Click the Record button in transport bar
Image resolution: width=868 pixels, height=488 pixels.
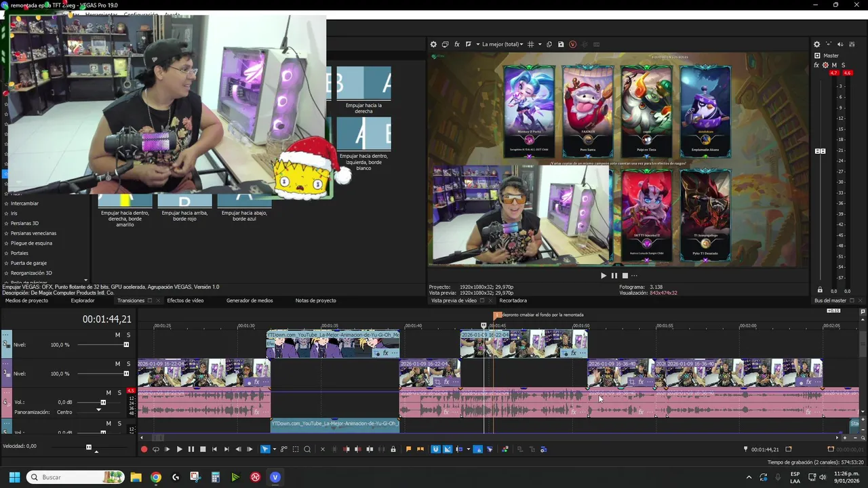[144, 449]
